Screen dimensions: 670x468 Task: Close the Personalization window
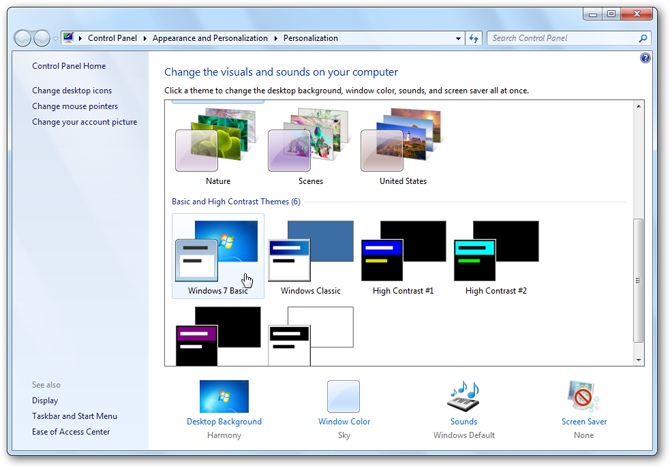click(637, 14)
